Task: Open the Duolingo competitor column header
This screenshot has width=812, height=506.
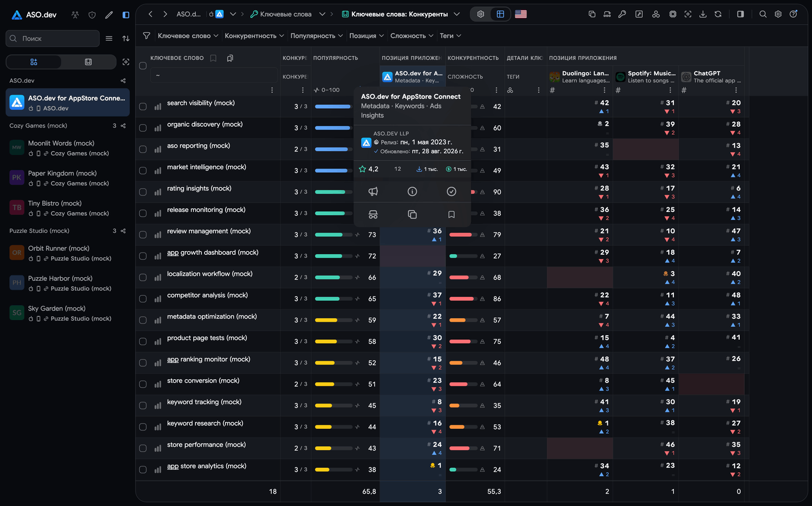Action: click(x=580, y=77)
